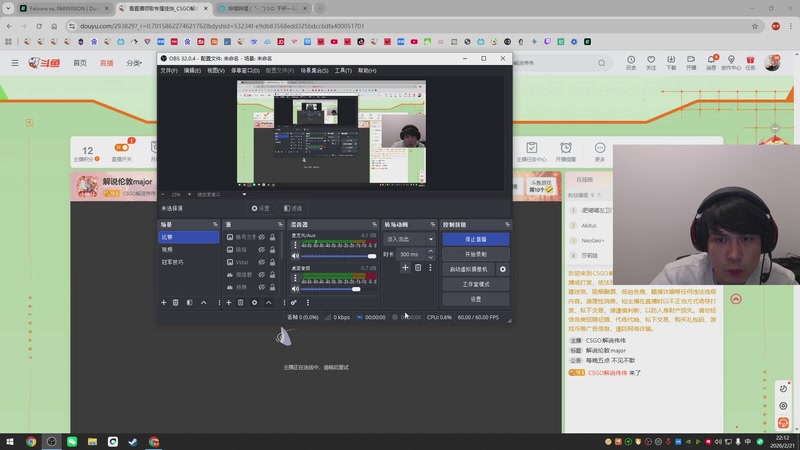This screenshot has height=450, width=800.
Task: Open Mic/Aux channel three-dot options menu
Action: [x=295, y=245]
